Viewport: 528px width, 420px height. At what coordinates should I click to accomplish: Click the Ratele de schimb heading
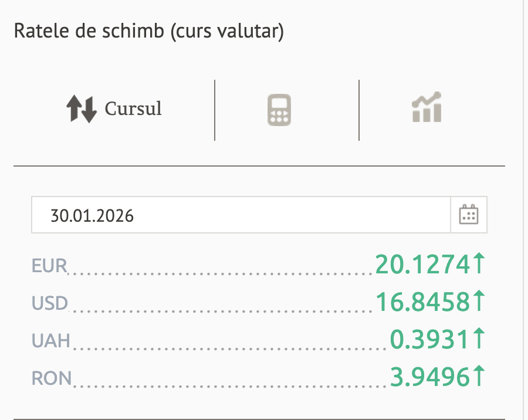[149, 31]
